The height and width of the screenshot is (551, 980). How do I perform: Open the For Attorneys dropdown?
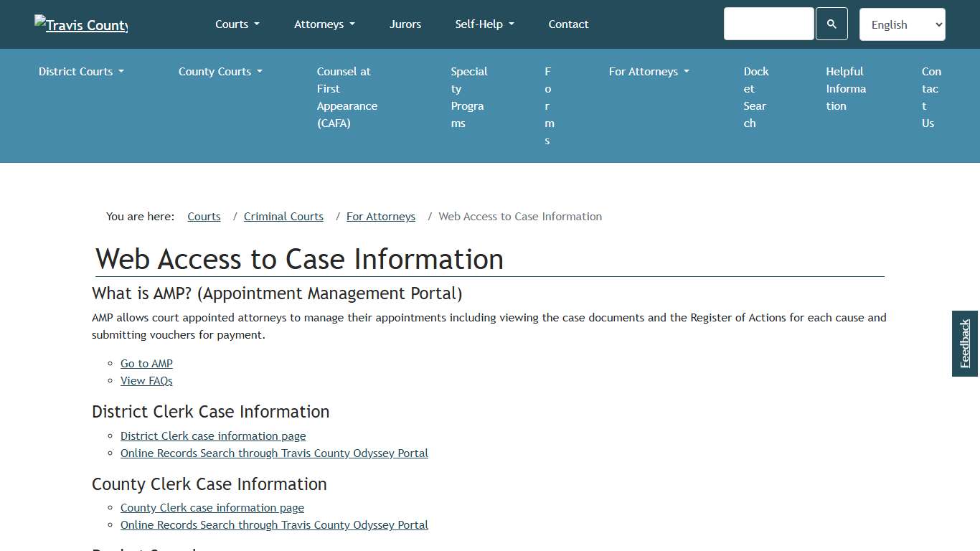click(x=648, y=71)
